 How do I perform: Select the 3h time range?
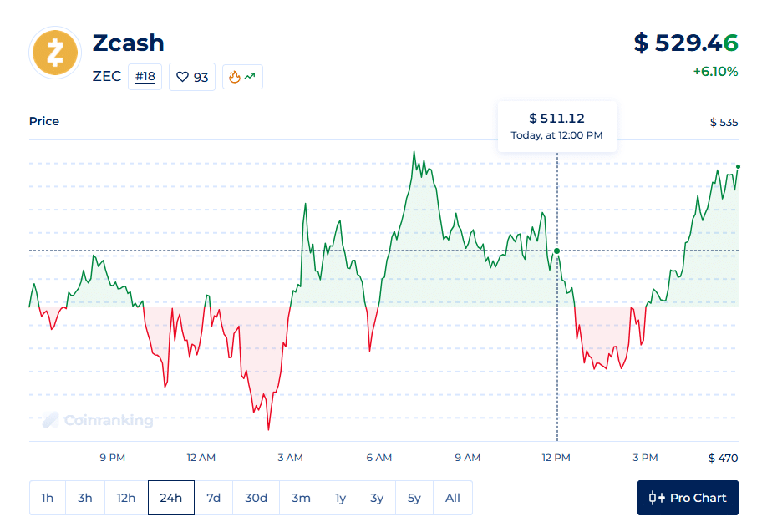(85, 498)
